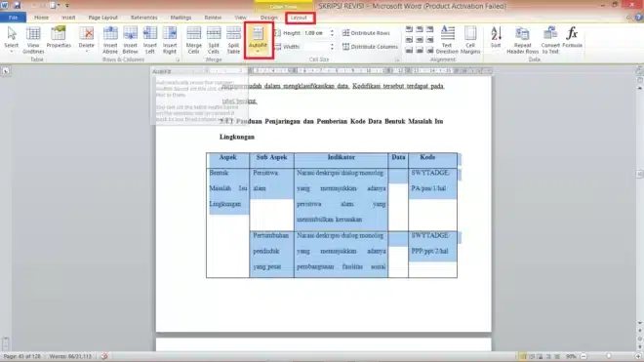Switch to the View tab
Screen dimensions: 644x362
(241, 18)
